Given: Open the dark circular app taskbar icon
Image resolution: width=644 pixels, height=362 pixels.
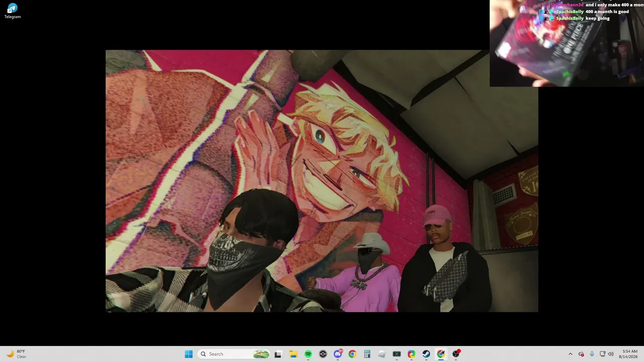Looking at the screenshot, I should point(323,354).
